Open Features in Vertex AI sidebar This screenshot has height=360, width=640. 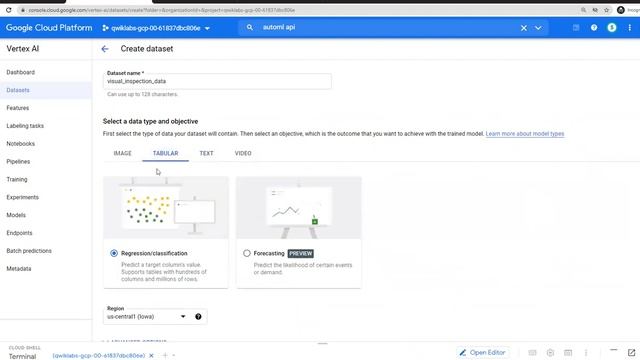pos(18,108)
